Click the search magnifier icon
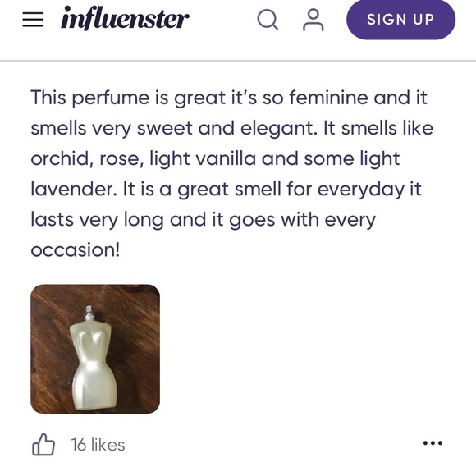The image size is (476, 476). 268,20
